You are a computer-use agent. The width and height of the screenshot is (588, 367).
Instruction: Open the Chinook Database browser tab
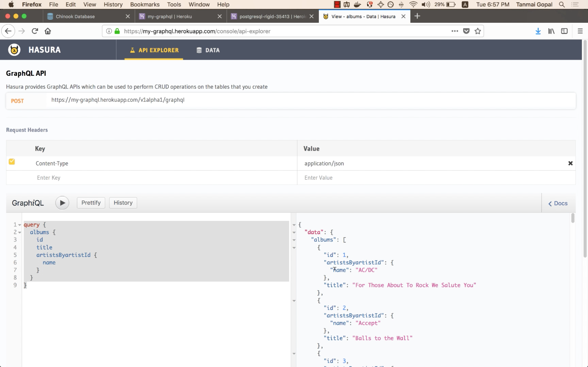(75, 17)
